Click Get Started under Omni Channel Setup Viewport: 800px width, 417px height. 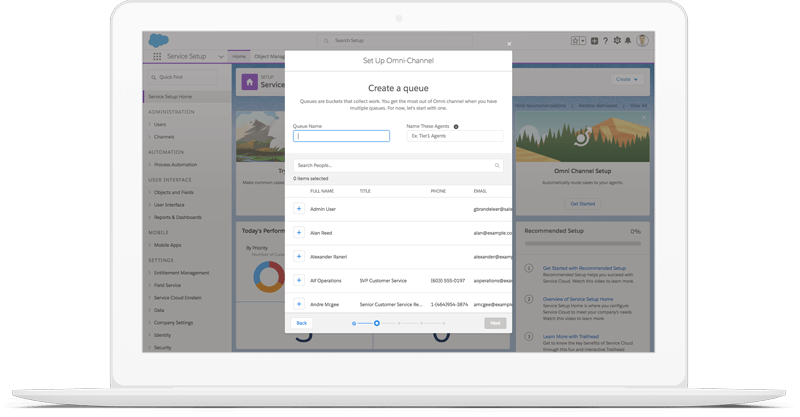582,203
